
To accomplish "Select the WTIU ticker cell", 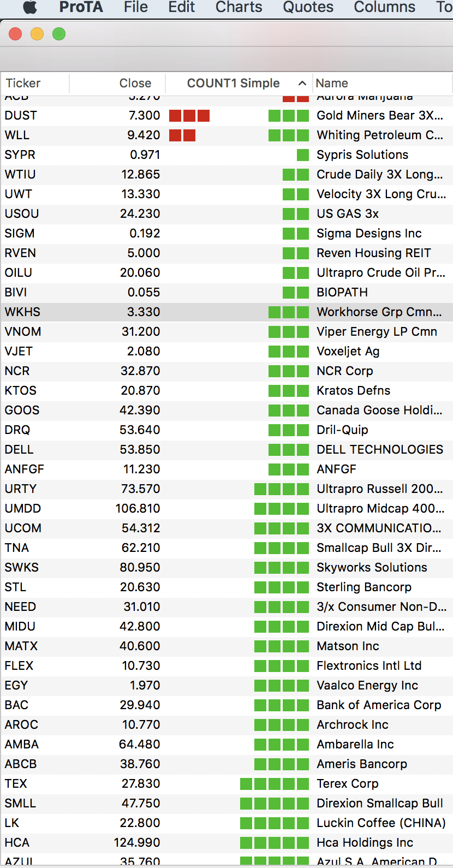I will 20,175.
